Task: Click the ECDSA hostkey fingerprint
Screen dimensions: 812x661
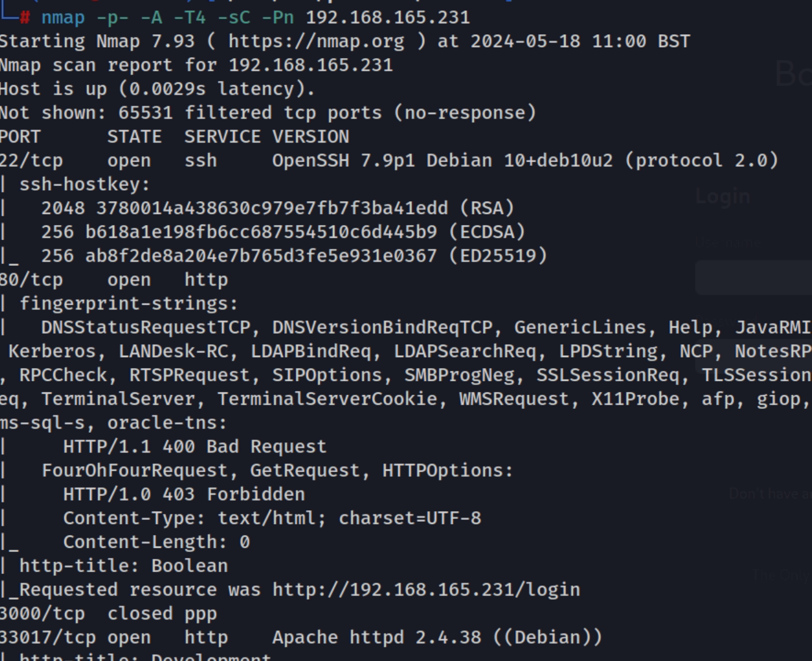Action: coord(261,232)
